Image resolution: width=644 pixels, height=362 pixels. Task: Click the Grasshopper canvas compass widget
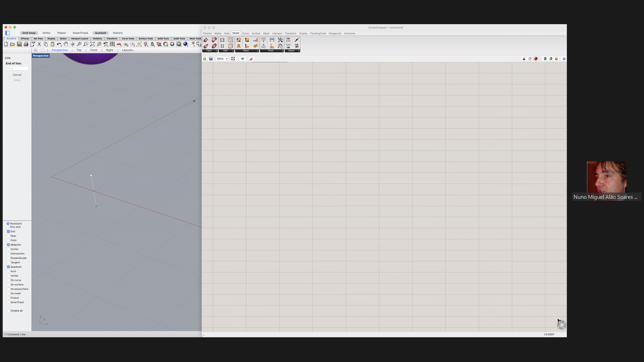(x=561, y=324)
